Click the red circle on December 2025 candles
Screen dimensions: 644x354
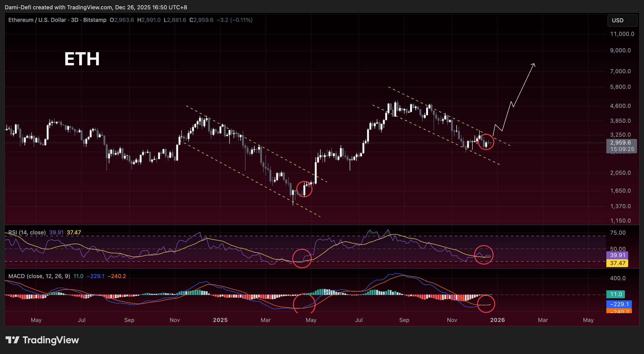click(x=486, y=142)
